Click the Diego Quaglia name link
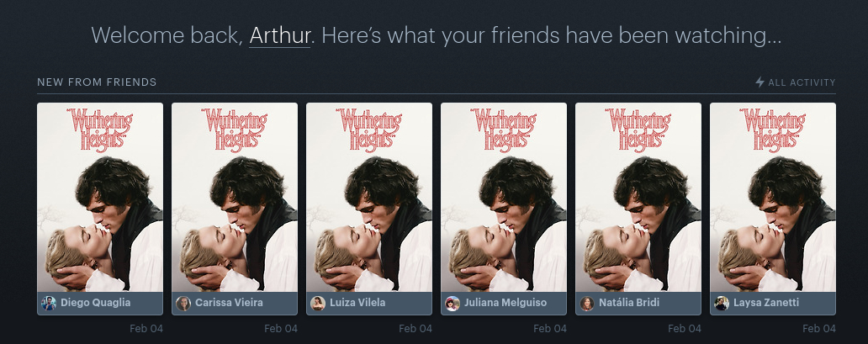Image resolution: width=868 pixels, height=344 pixels. (96, 303)
